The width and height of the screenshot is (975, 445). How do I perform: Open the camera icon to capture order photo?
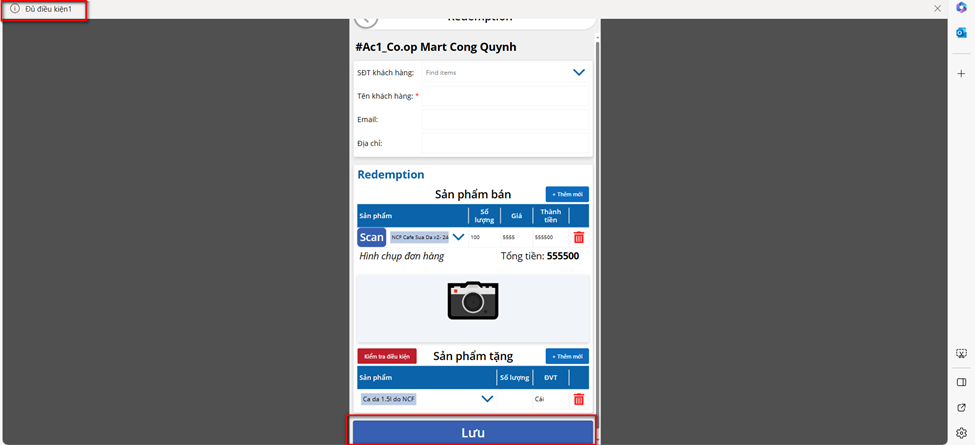point(473,300)
